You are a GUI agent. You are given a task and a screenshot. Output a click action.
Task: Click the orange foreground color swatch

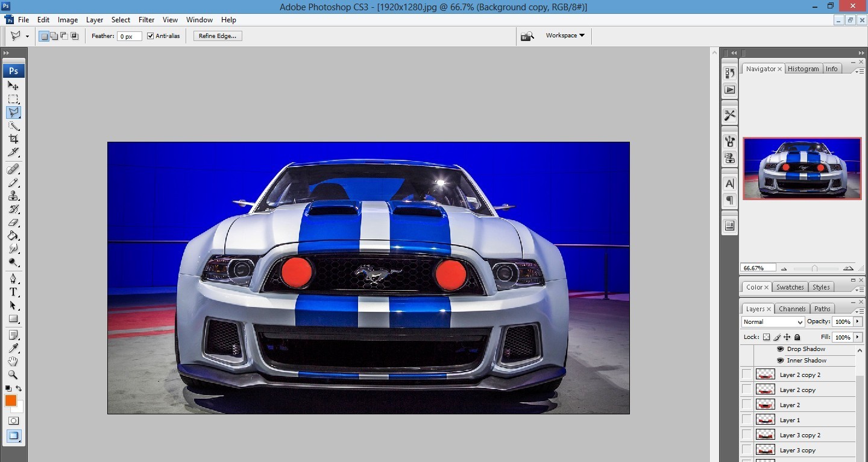coord(11,400)
